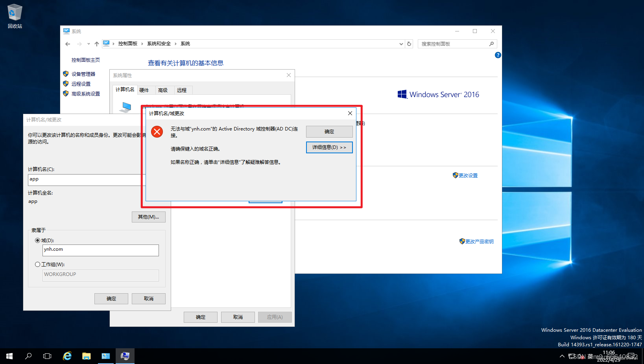Show hidden tray icons chevron

[x=562, y=357]
